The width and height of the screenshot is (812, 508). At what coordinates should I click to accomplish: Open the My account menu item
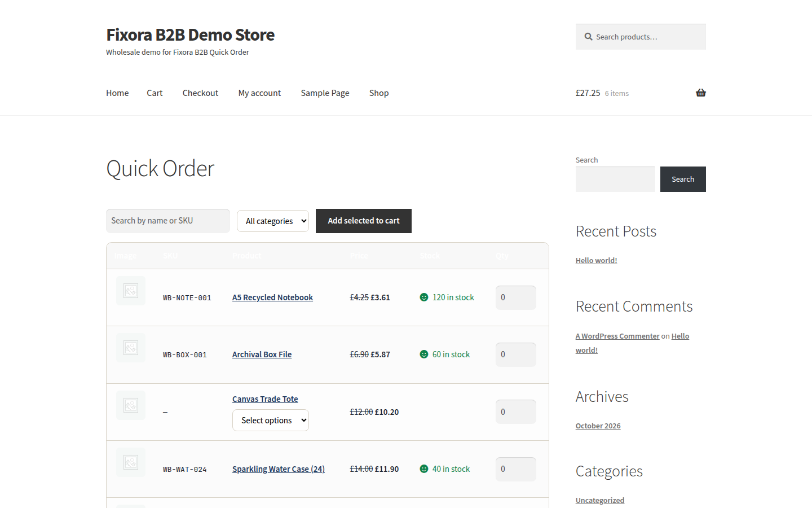[259, 93]
